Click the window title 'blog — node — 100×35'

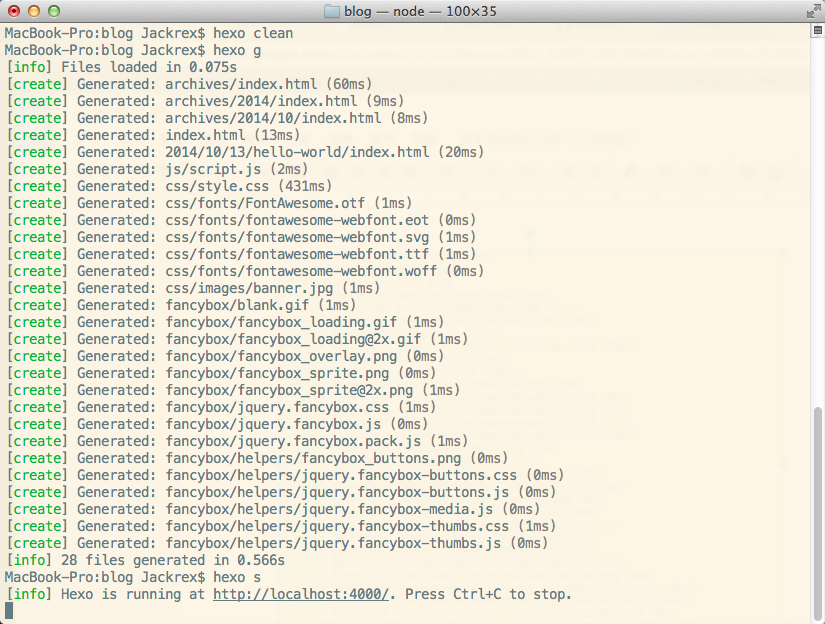tap(420, 11)
